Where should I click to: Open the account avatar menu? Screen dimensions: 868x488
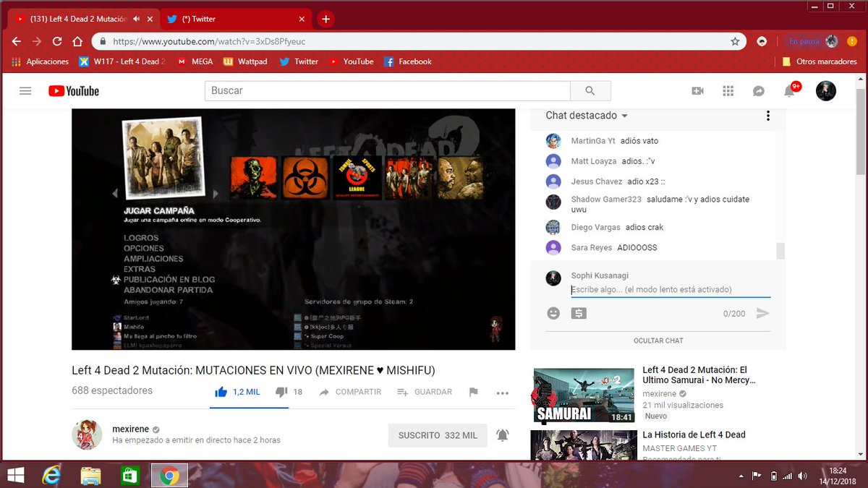(x=826, y=91)
